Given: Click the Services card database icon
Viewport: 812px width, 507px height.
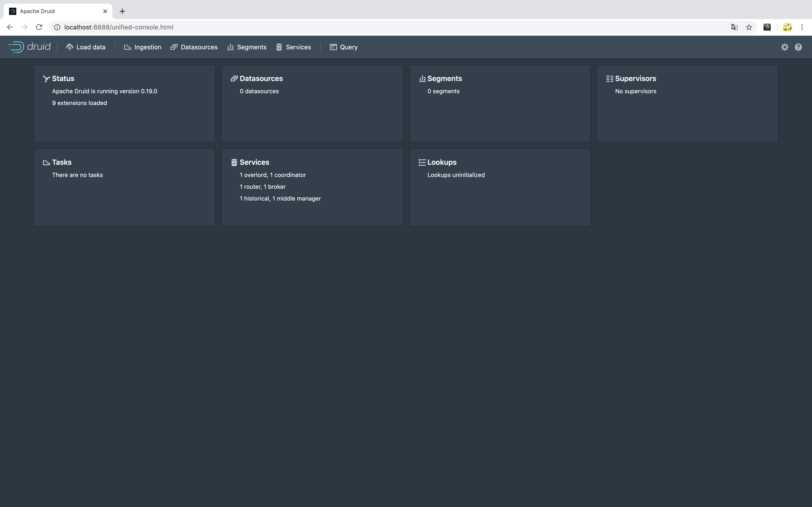Looking at the screenshot, I should (x=234, y=163).
